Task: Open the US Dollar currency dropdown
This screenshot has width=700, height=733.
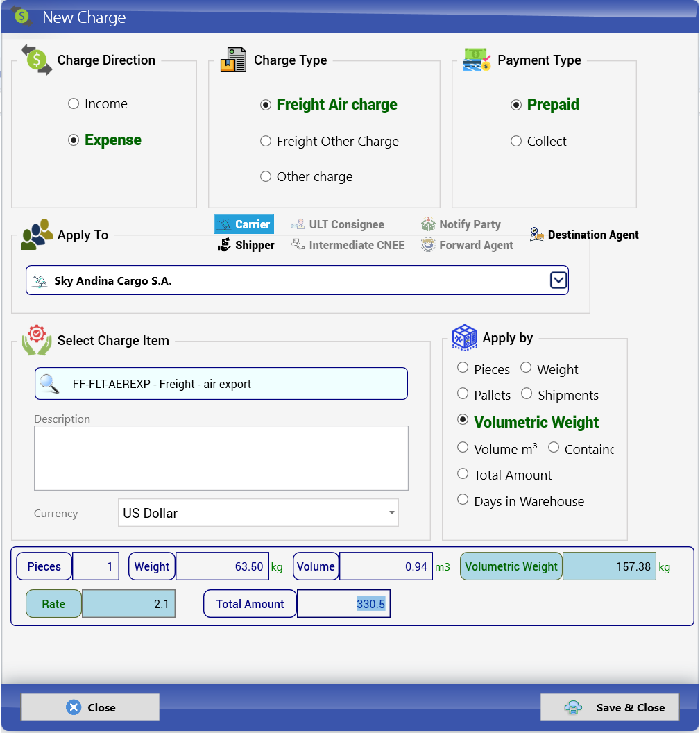Action: [x=258, y=513]
